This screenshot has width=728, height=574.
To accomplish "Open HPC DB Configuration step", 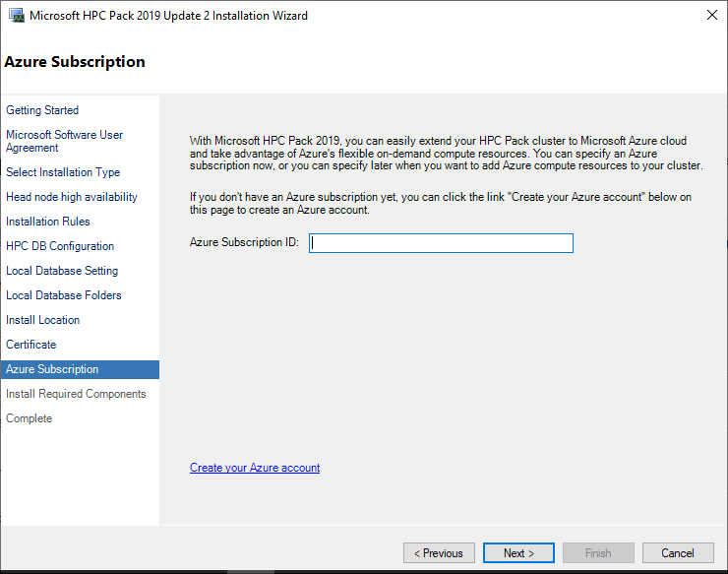I will point(60,246).
